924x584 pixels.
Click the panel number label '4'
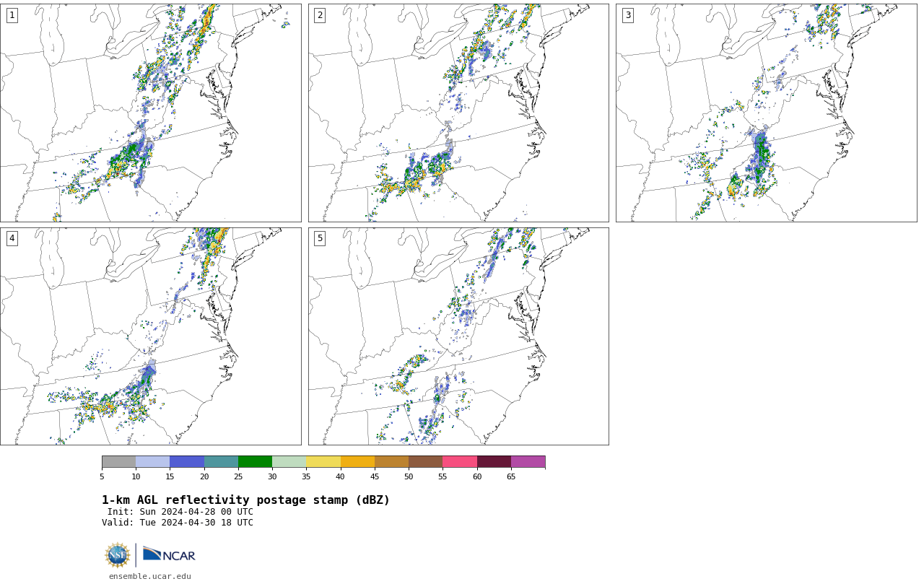coord(12,238)
